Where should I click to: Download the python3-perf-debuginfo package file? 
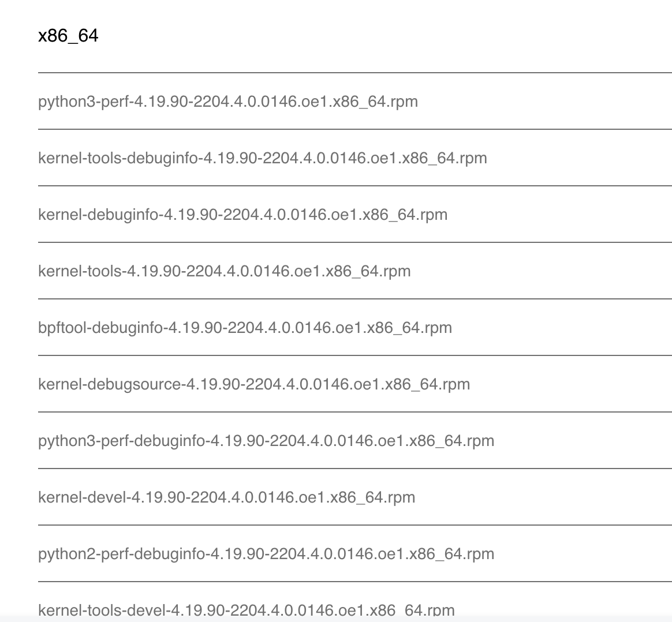pyautogui.click(x=266, y=441)
